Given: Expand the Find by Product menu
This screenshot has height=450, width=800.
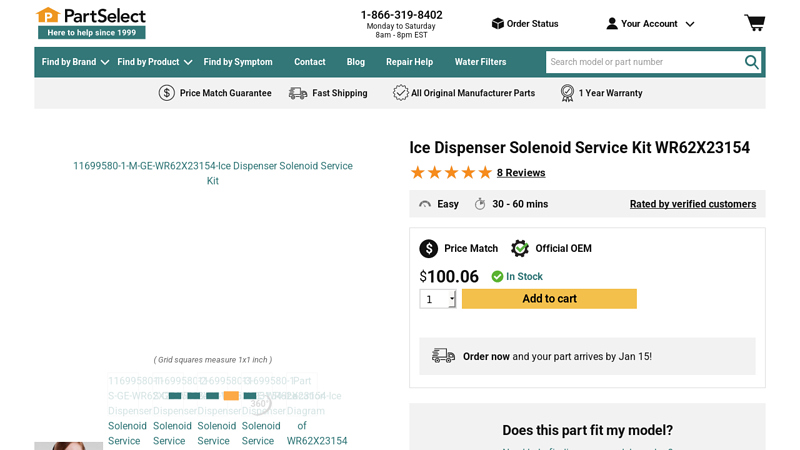Looking at the screenshot, I should [154, 62].
